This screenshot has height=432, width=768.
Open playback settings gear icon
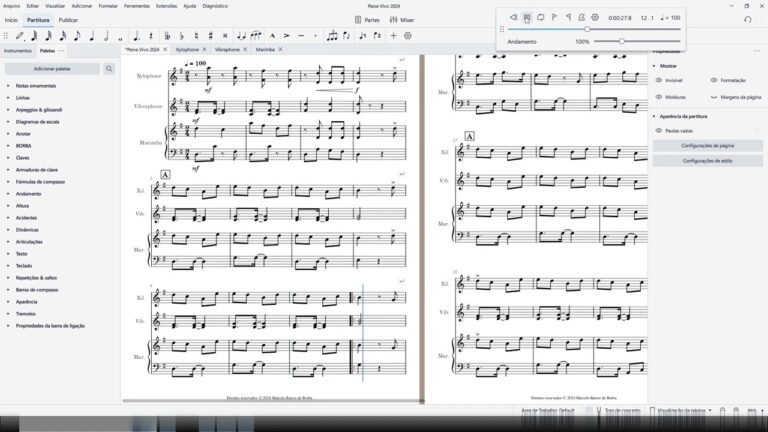pyautogui.click(x=595, y=17)
